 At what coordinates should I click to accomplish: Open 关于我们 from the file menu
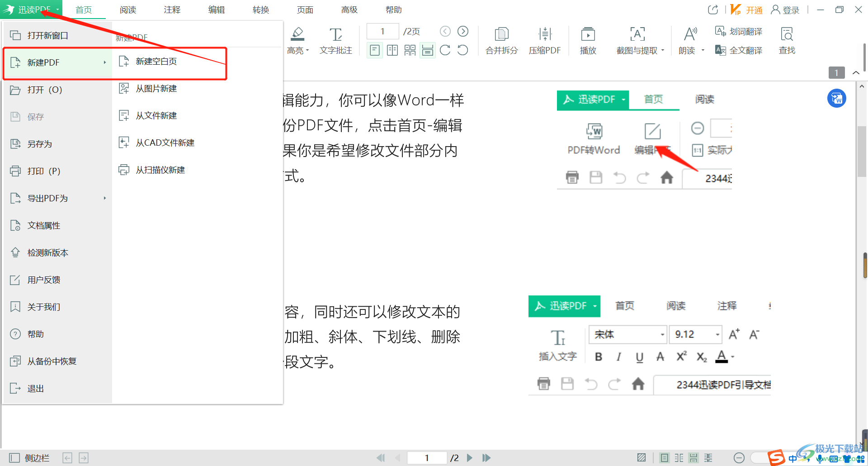57,307
